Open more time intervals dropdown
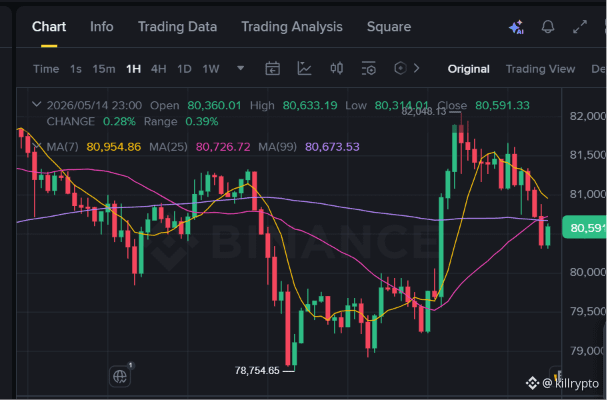Image resolution: width=607 pixels, height=400 pixels. coord(240,69)
